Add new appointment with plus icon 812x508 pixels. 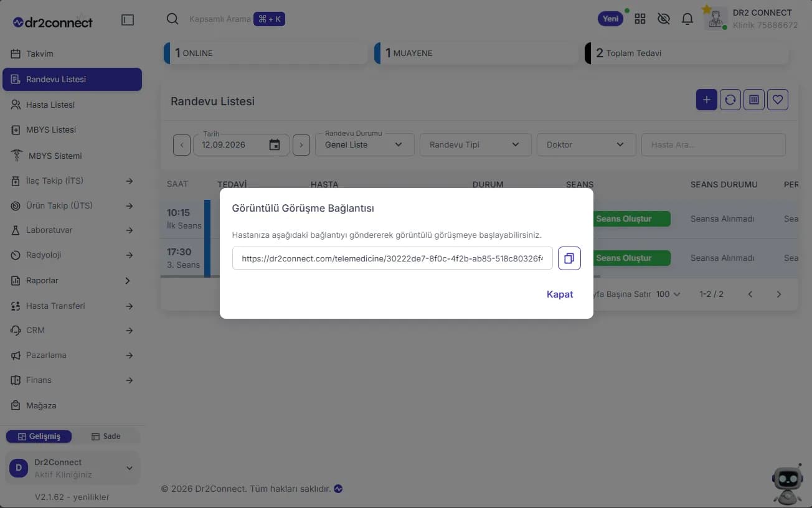point(706,100)
